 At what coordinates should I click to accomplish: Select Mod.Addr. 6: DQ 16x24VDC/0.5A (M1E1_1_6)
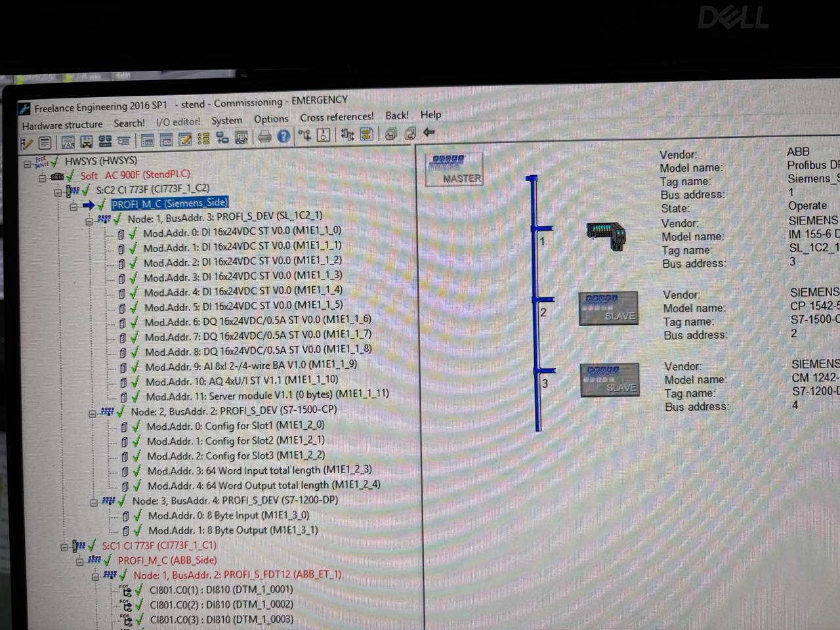258,321
